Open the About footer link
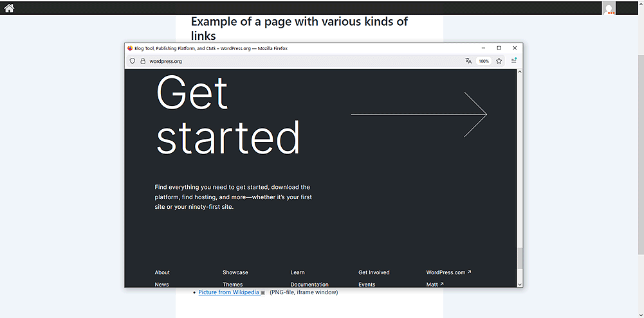 pos(162,272)
